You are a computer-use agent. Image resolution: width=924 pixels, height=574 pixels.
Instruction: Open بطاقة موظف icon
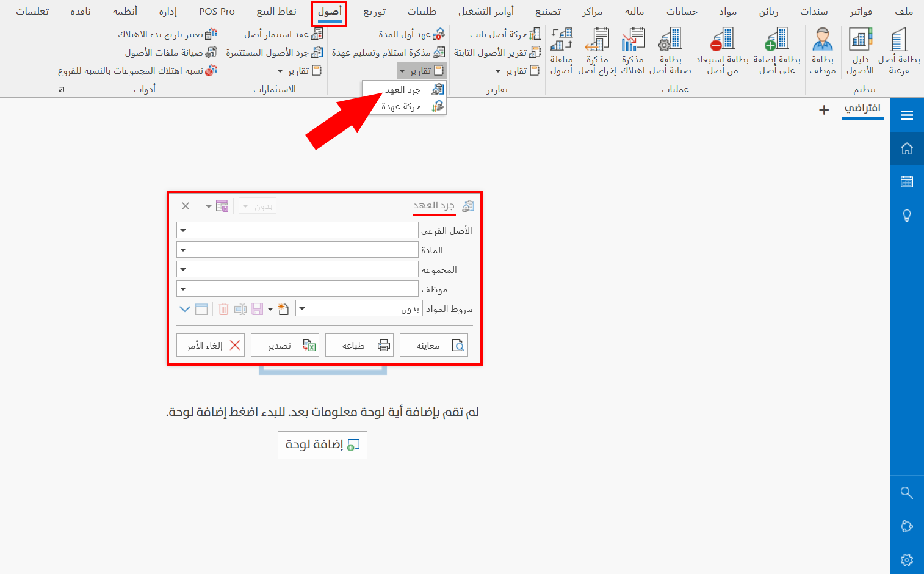tap(823, 52)
